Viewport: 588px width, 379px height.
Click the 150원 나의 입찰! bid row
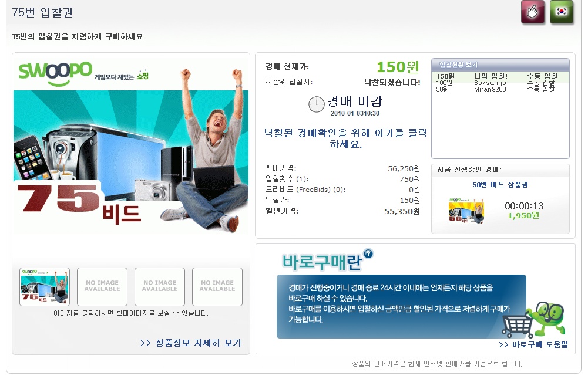(500, 76)
